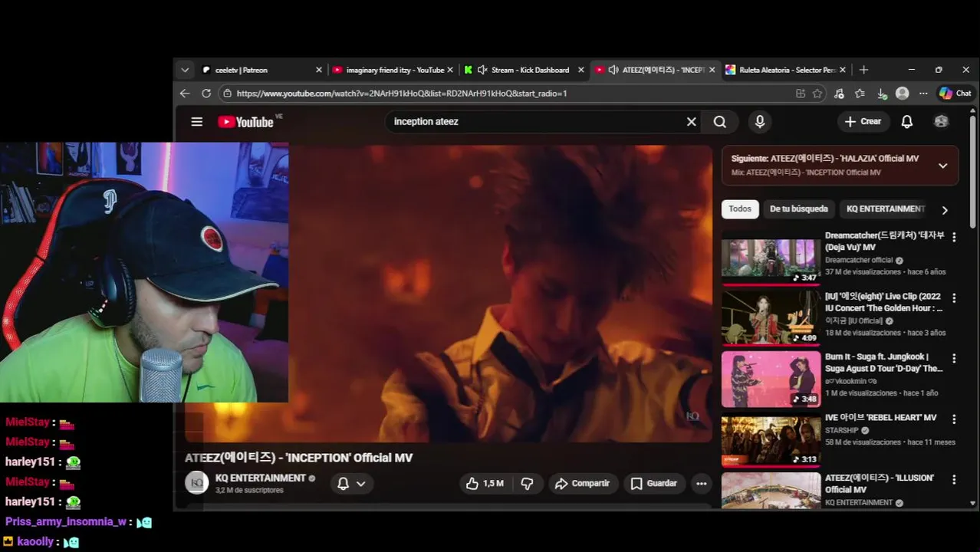Run search with the magnifier icon
Image resolution: width=980 pixels, height=552 pixels.
point(719,121)
